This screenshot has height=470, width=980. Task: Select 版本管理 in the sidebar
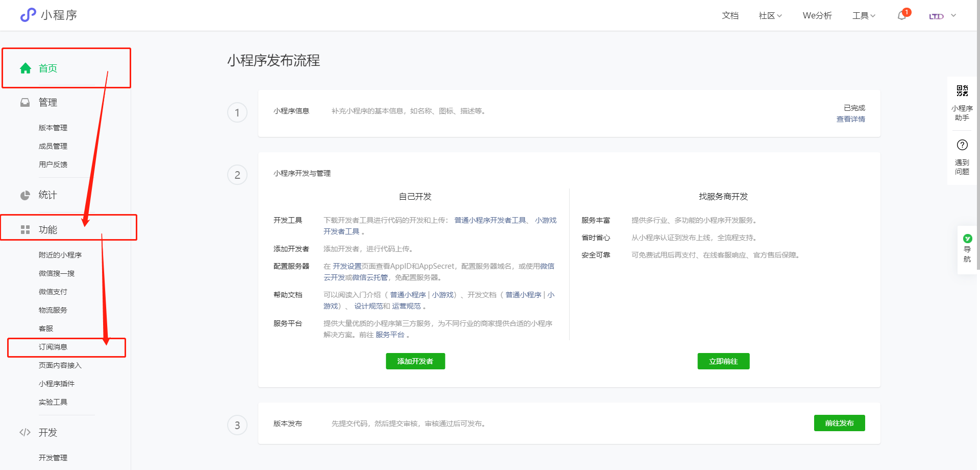tap(53, 128)
